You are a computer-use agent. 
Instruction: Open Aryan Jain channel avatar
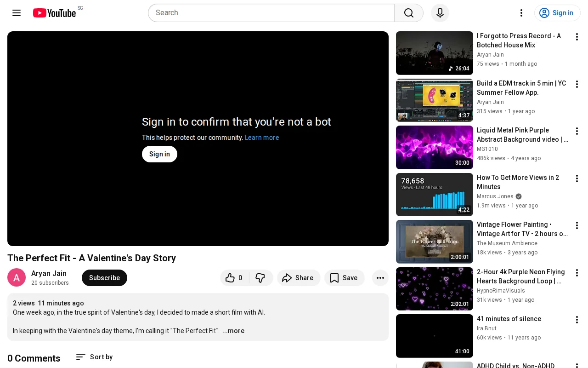pos(17,277)
